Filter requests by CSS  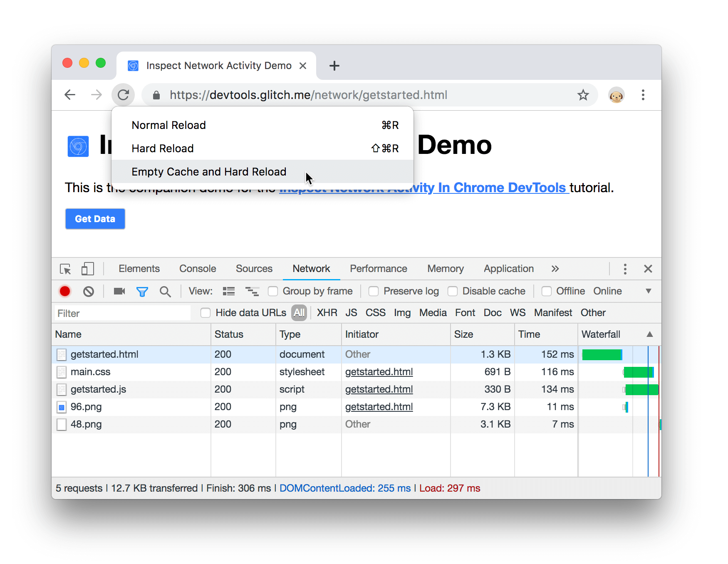pyautogui.click(x=376, y=313)
